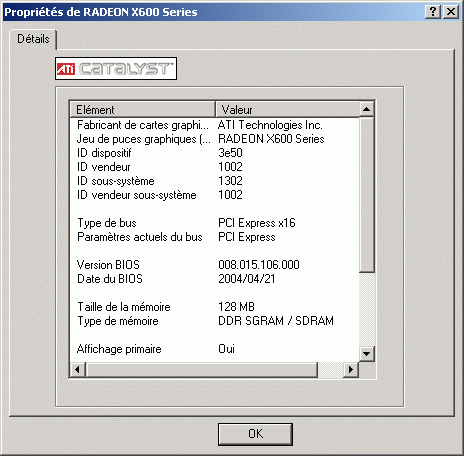Click the value RADEON X600 Series in list
Screen dimensions: 464x456
coord(271,139)
